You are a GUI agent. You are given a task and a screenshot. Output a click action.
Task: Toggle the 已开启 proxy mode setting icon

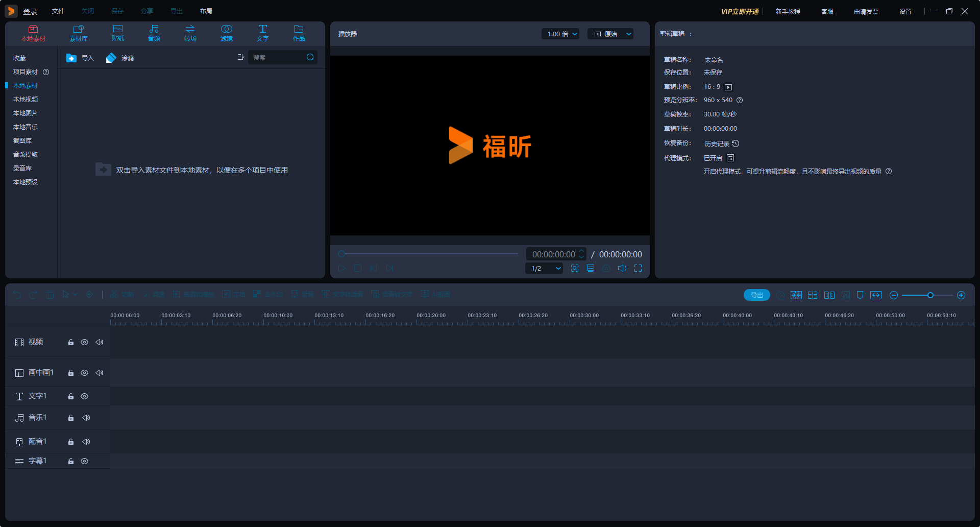[730, 158]
